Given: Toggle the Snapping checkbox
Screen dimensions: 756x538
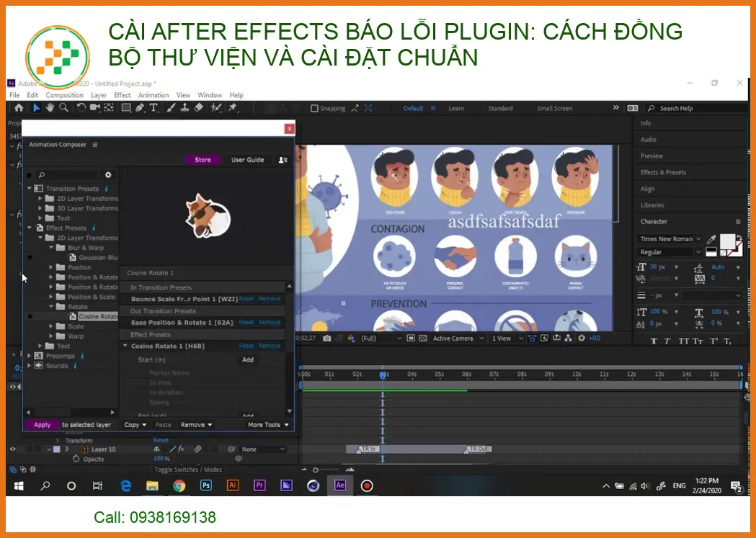Looking at the screenshot, I should coord(314,108).
